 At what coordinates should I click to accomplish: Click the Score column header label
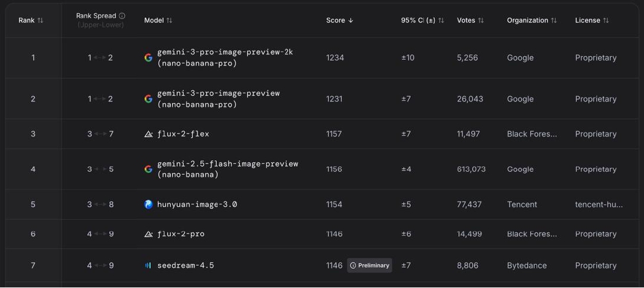pos(335,20)
